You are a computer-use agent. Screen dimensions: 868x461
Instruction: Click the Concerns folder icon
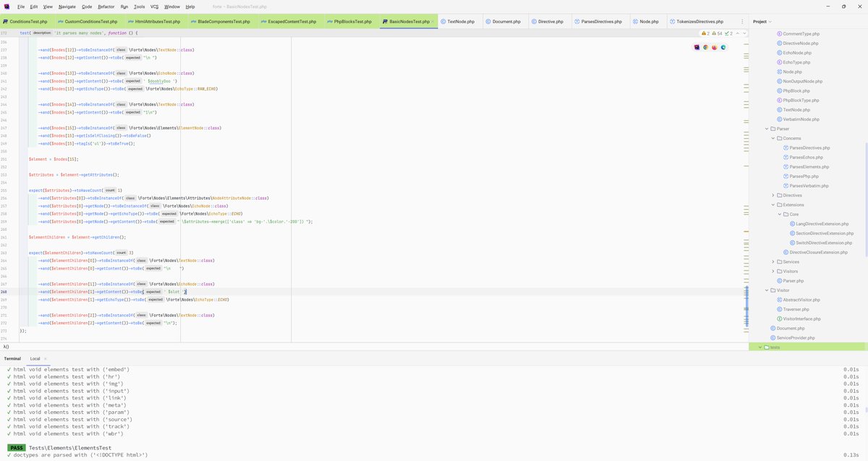point(779,138)
